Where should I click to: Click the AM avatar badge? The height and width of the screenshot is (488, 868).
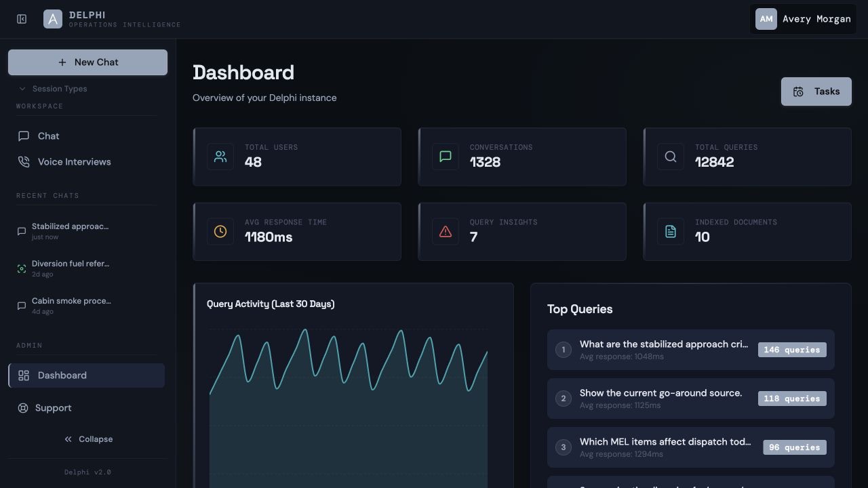point(766,19)
